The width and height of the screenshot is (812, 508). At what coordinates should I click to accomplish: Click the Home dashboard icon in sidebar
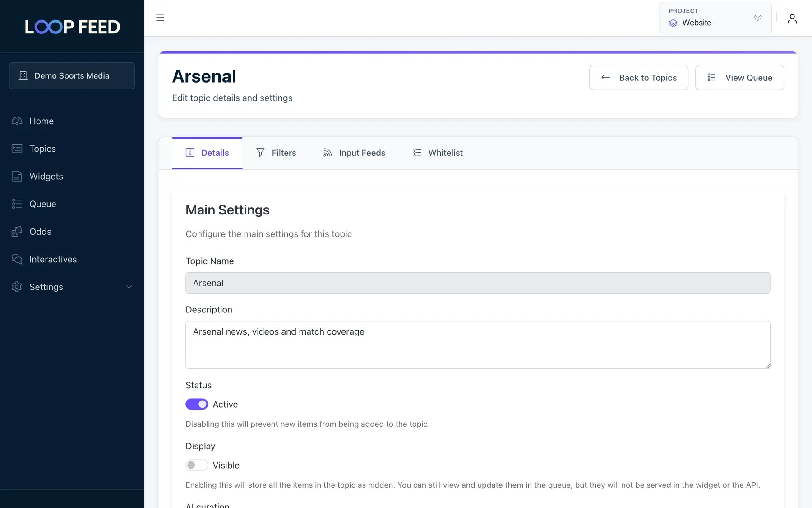click(x=17, y=121)
